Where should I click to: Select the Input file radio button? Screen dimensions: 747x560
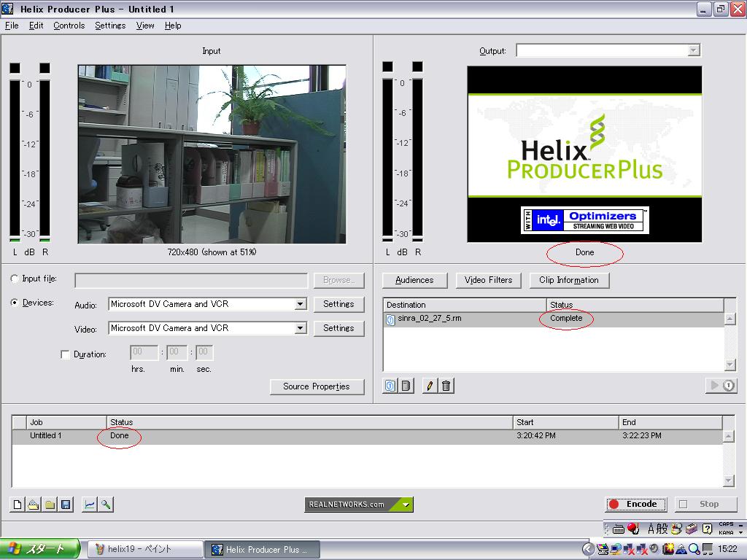15,279
